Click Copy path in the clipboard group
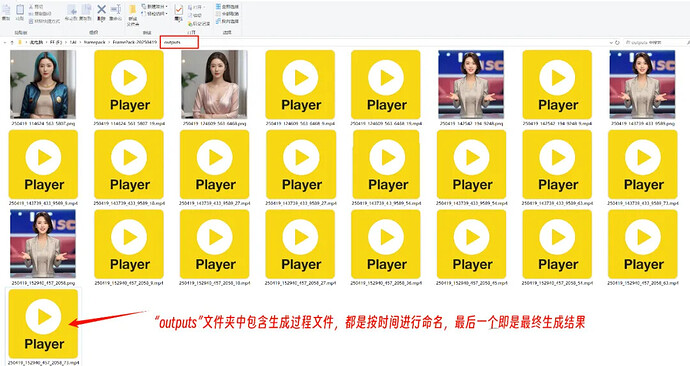The height and width of the screenshot is (366, 690). pos(39,14)
